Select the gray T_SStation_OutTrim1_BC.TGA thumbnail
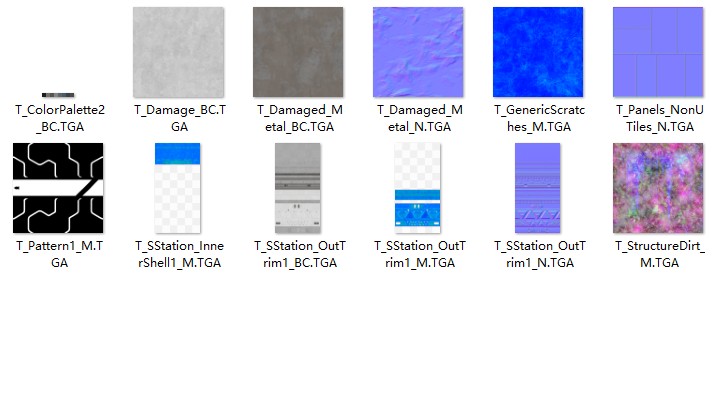720x405 pixels. (298, 188)
